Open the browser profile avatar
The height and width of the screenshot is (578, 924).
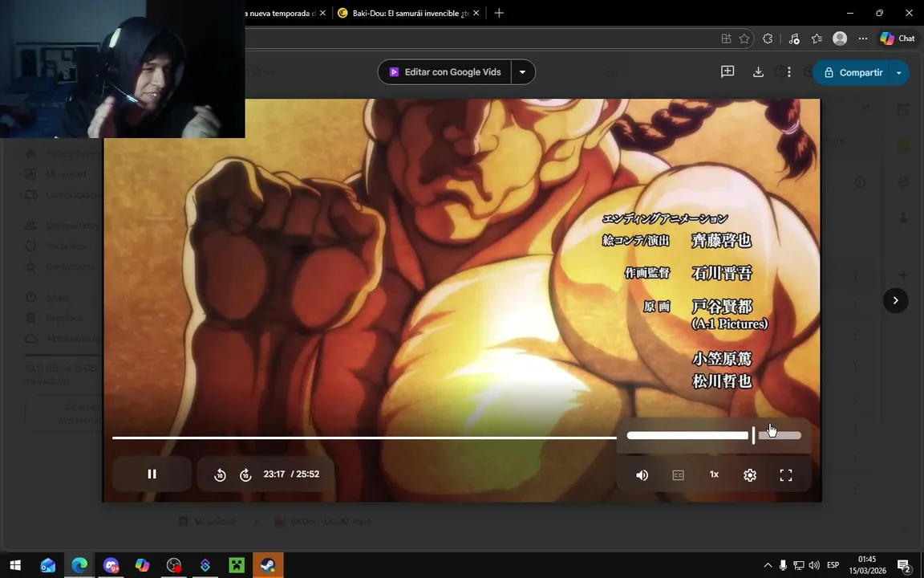[840, 39]
